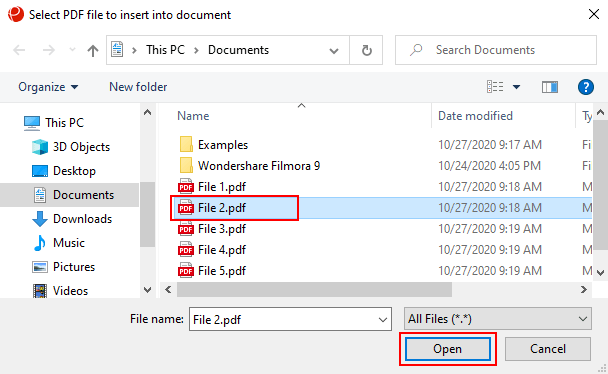Open the All Files (*.*) type dropdown
The width and height of the screenshot is (608, 374).
(x=498, y=319)
